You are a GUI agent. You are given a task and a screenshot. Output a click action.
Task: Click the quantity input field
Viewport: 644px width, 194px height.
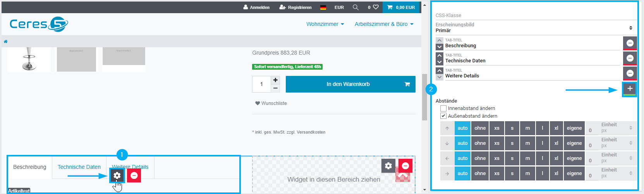pyautogui.click(x=261, y=84)
